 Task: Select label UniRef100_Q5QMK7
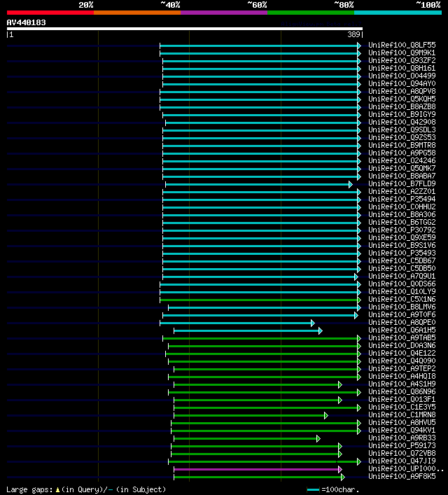pyautogui.click(x=402, y=168)
